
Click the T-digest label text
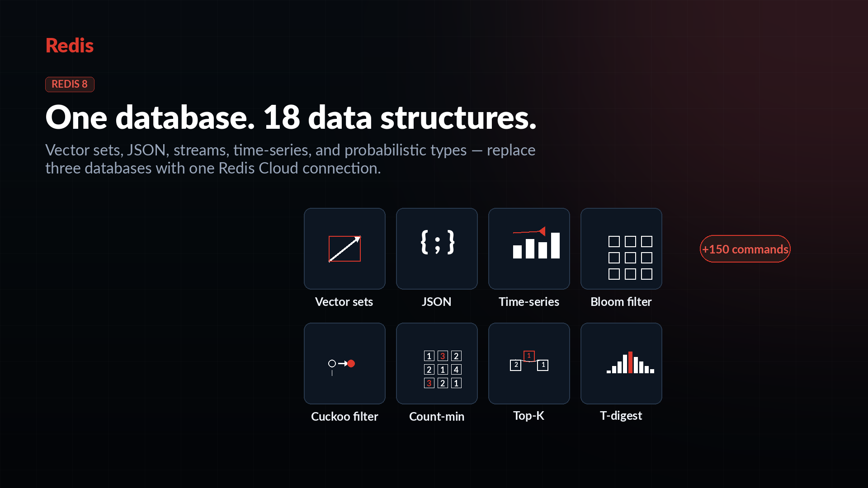click(x=621, y=416)
